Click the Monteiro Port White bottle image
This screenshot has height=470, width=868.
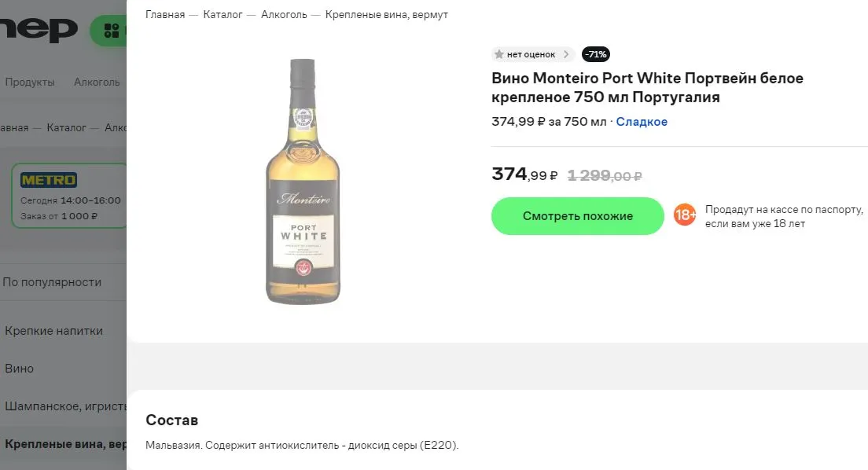click(x=303, y=182)
